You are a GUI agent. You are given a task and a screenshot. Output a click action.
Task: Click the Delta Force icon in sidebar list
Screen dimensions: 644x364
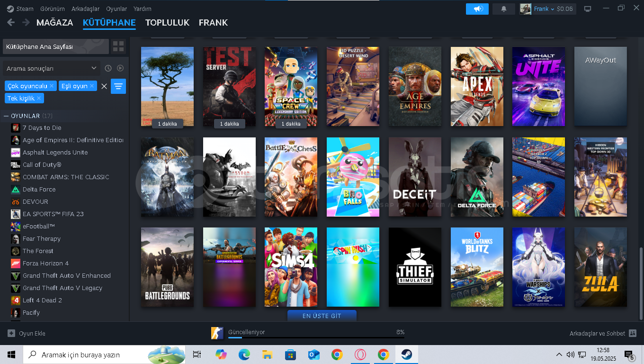point(16,189)
